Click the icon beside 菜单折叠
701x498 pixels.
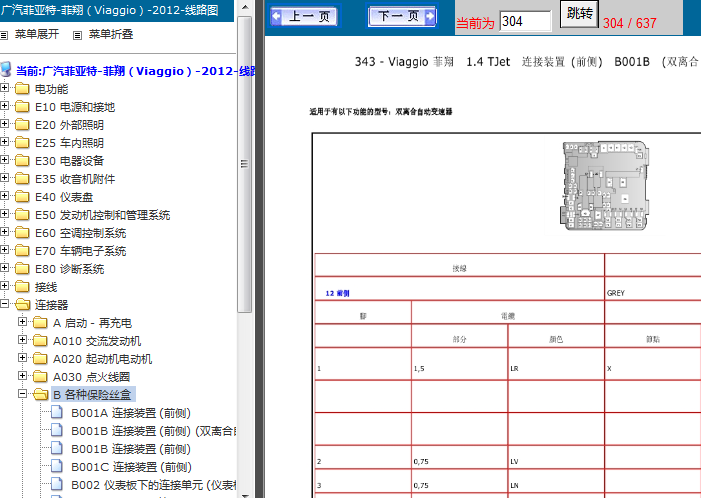[x=77, y=35]
